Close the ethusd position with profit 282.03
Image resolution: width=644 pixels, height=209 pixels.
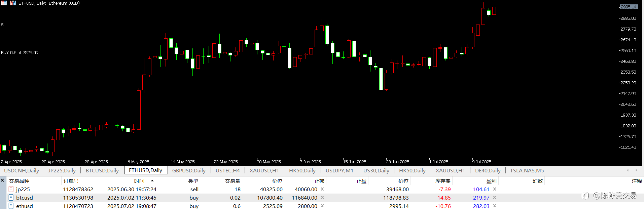pos(495,206)
